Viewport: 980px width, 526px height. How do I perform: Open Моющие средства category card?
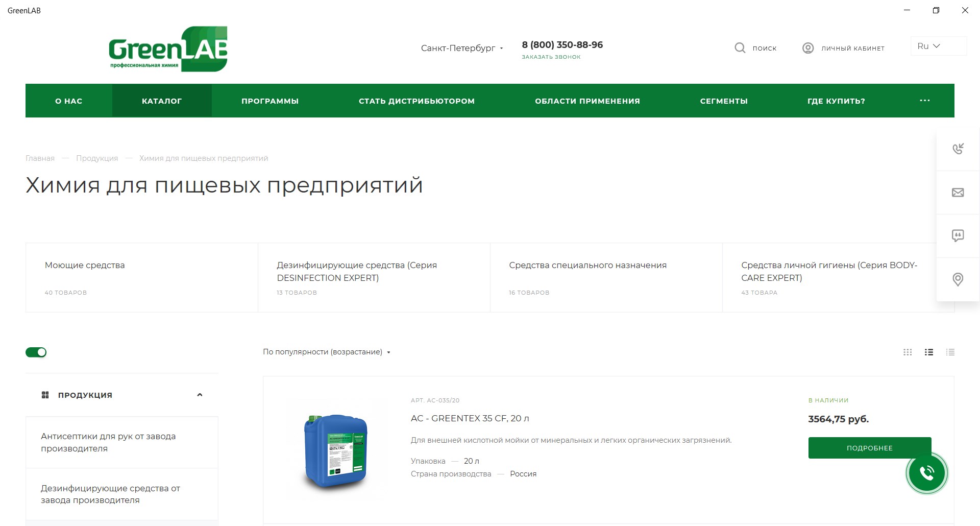pos(142,277)
